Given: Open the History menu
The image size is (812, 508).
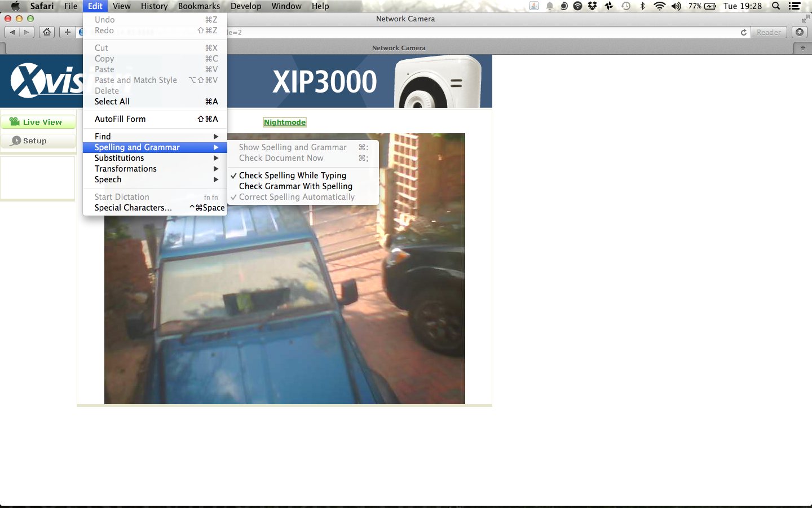Looking at the screenshot, I should pos(154,6).
